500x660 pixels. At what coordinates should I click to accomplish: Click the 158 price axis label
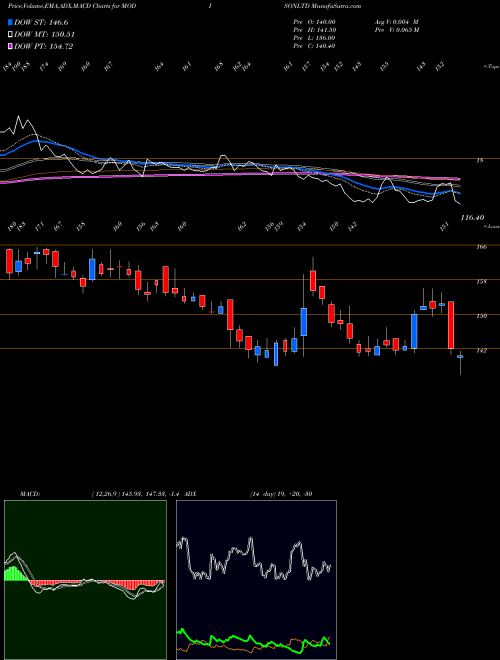tap(482, 281)
